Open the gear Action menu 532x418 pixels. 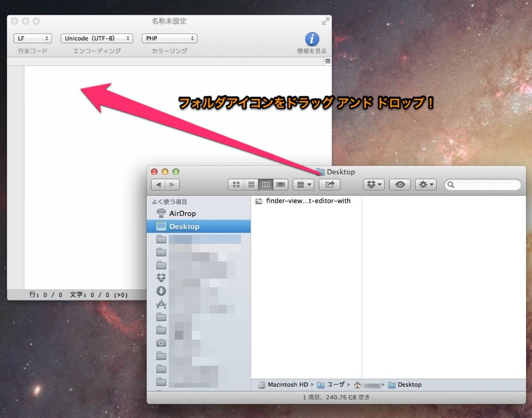pyautogui.click(x=426, y=185)
